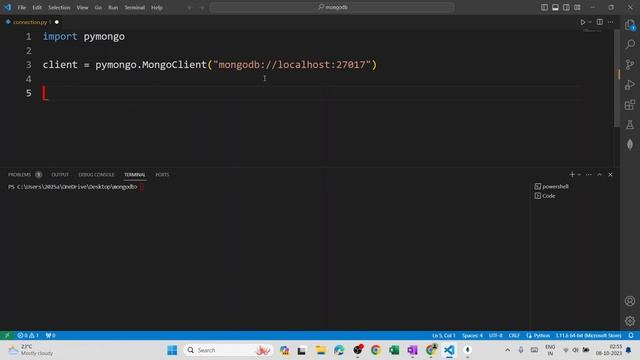
Task: Switch to the Ports panel tab
Action: [x=162, y=174]
